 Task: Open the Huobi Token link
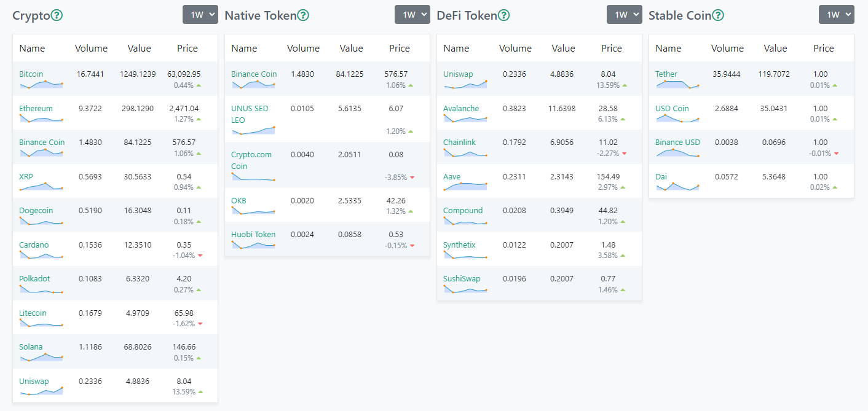(253, 234)
